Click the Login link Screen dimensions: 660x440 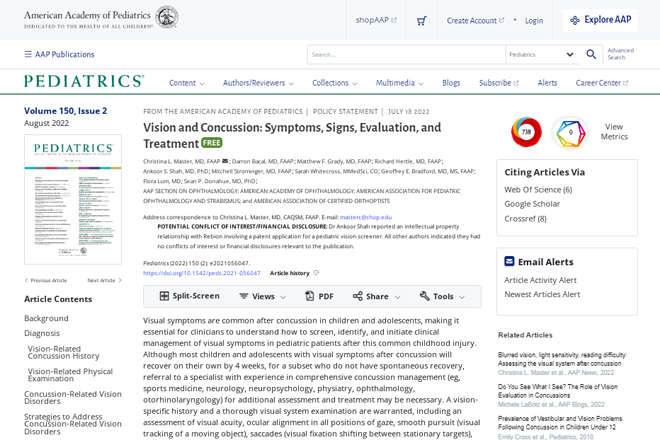point(534,21)
